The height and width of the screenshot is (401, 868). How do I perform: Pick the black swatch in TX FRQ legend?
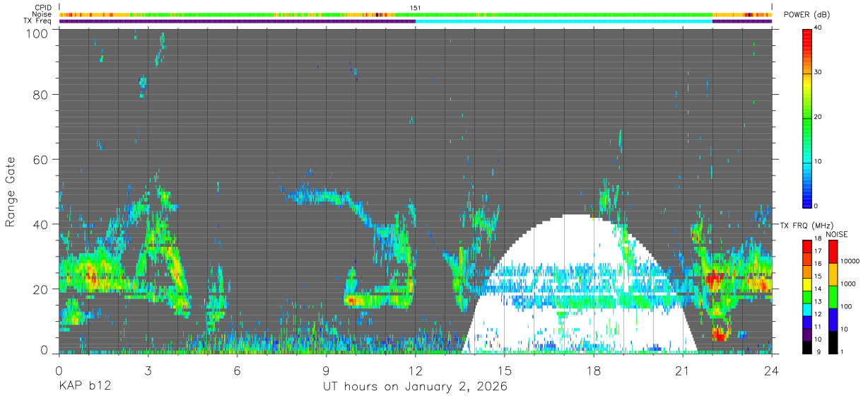(x=807, y=347)
